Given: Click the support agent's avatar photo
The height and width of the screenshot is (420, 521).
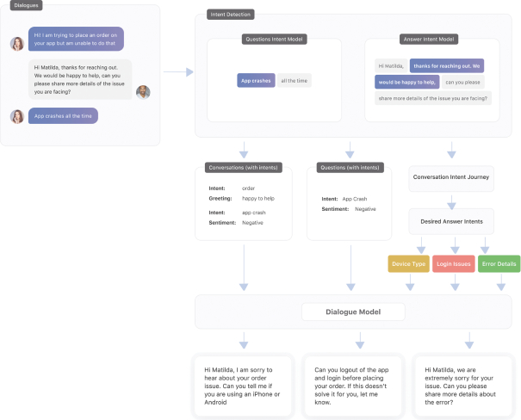Looking at the screenshot, I should click(x=143, y=92).
